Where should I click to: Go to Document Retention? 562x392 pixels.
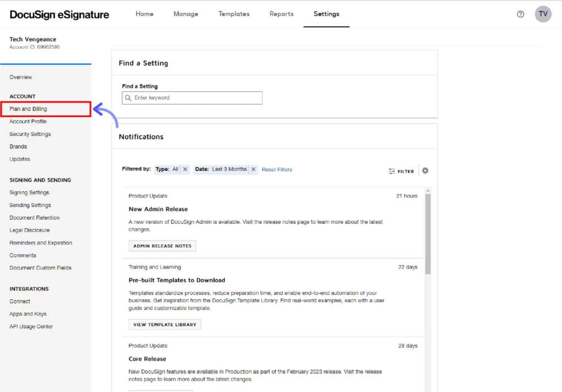[x=35, y=218]
